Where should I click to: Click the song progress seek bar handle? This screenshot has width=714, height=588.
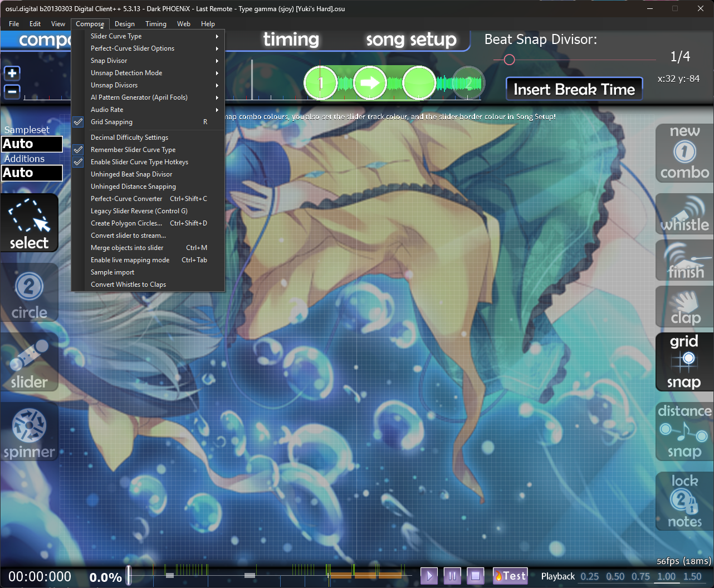click(x=129, y=576)
